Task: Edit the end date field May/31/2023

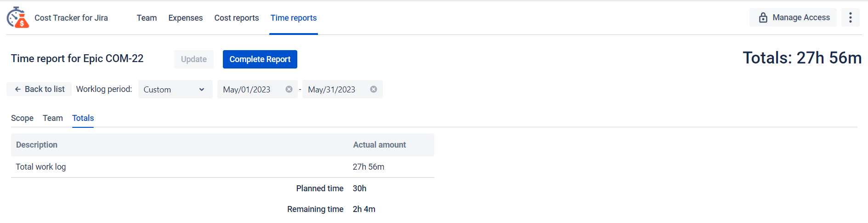Action: [333, 90]
